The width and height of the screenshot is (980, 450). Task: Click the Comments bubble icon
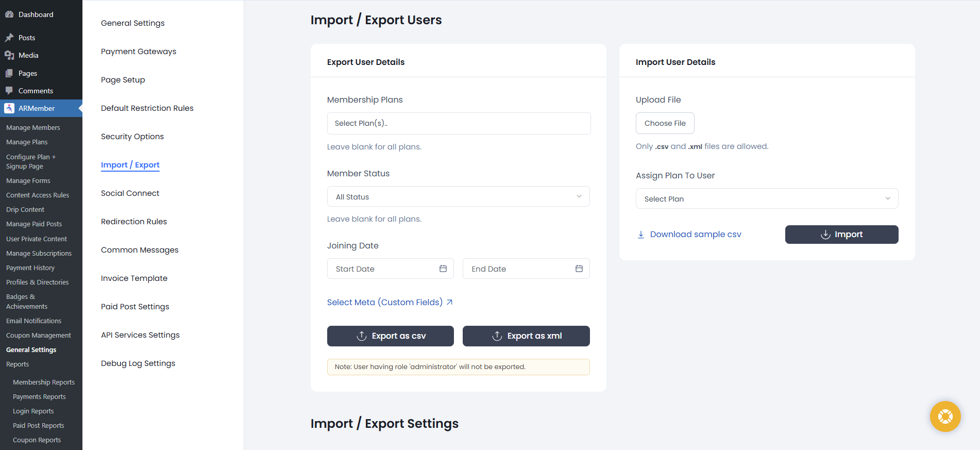pos(9,91)
